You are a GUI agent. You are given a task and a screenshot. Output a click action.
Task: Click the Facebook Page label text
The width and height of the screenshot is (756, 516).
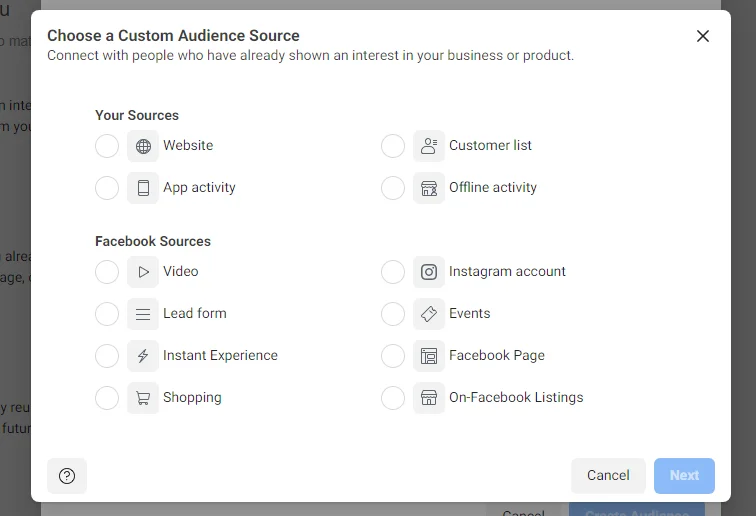coord(497,355)
